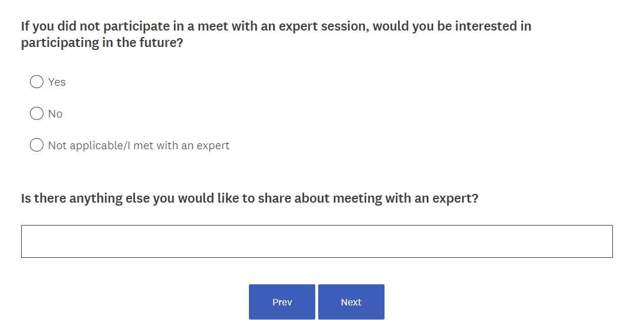Click "Not applicable/I met with an expert" text
This screenshot has height=336, width=644.
click(139, 146)
